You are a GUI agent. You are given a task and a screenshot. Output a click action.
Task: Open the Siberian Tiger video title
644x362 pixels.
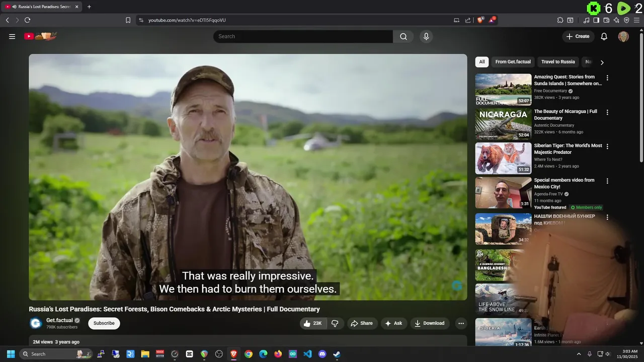[568, 149]
